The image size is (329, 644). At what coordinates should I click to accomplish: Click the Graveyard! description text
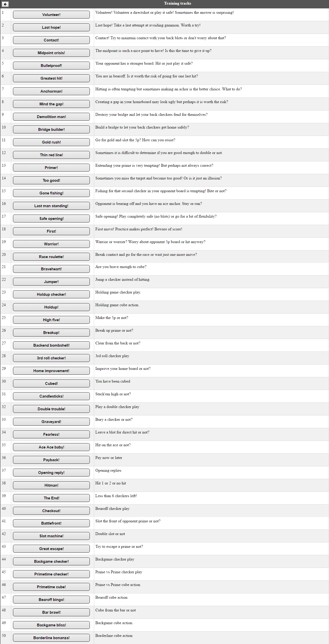pos(114,419)
